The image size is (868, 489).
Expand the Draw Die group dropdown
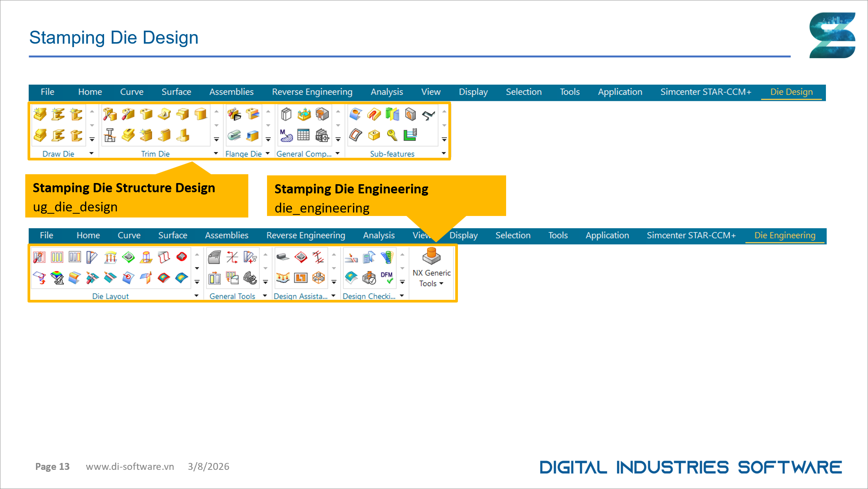click(x=91, y=153)
